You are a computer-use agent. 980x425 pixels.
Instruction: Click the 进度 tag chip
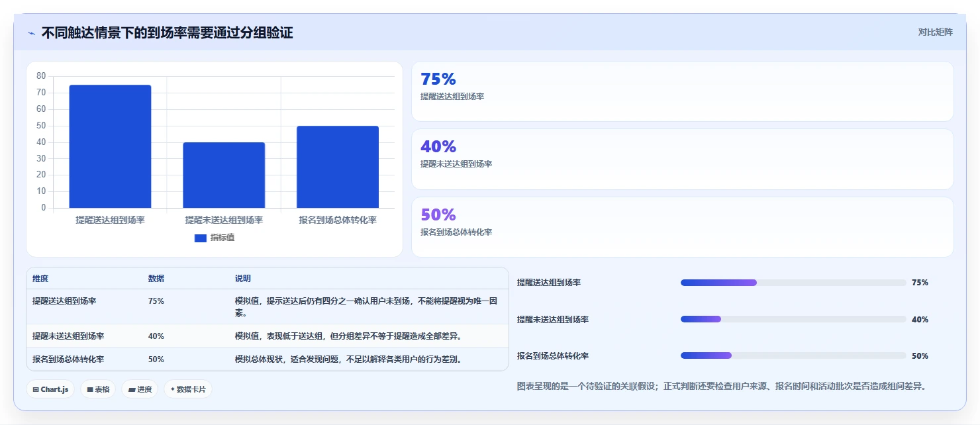pyautogui.click(x=139, y=389)
